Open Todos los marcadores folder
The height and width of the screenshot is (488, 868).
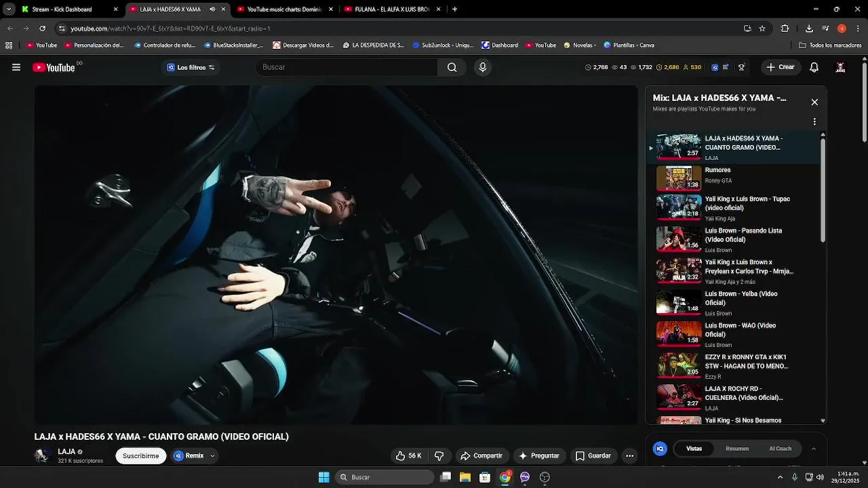click(x=831, y=45)
